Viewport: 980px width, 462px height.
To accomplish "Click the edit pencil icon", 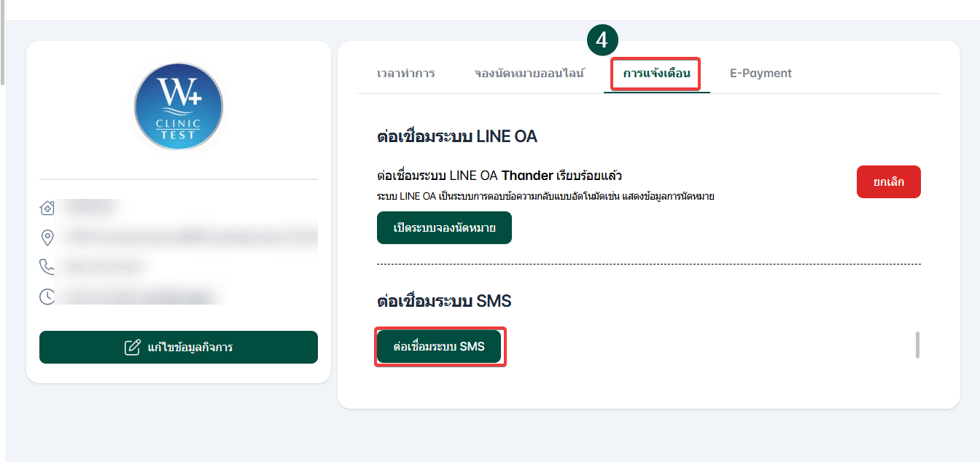I will coord(132,347).
